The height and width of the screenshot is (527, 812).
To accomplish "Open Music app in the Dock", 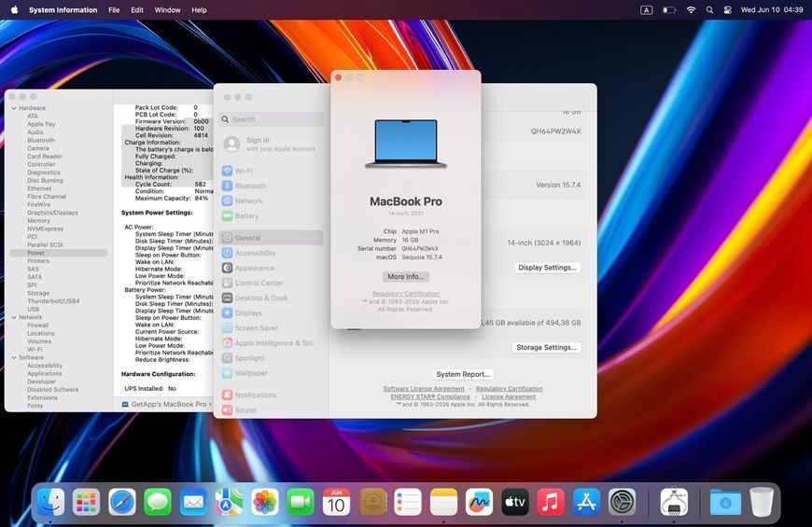I will pyautogui.click(x=551, y=502).
